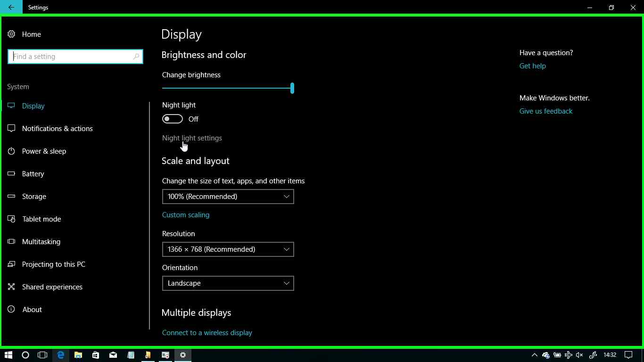Go to Multitasking settings
This screenshot has width=644, height=362.
click(41, 242)
